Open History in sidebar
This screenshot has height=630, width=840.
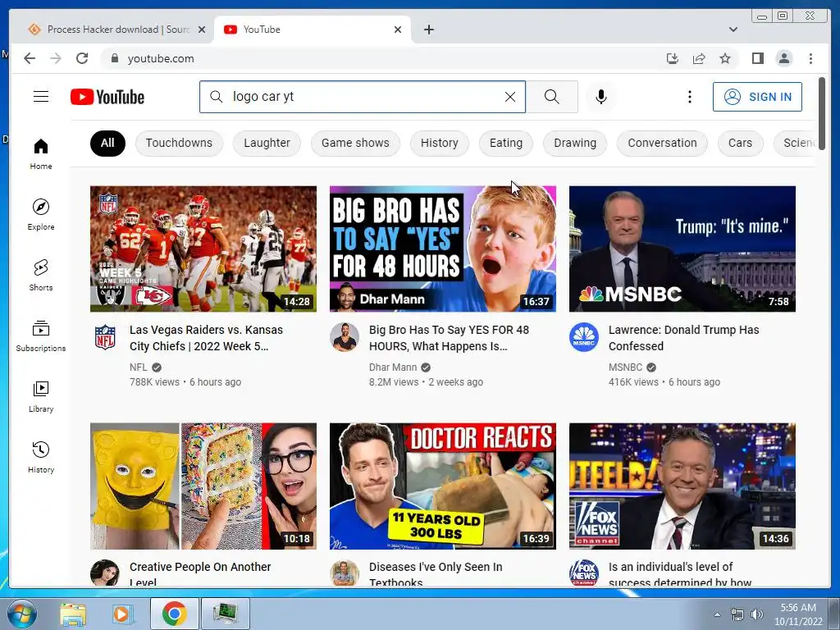(41, 457)
